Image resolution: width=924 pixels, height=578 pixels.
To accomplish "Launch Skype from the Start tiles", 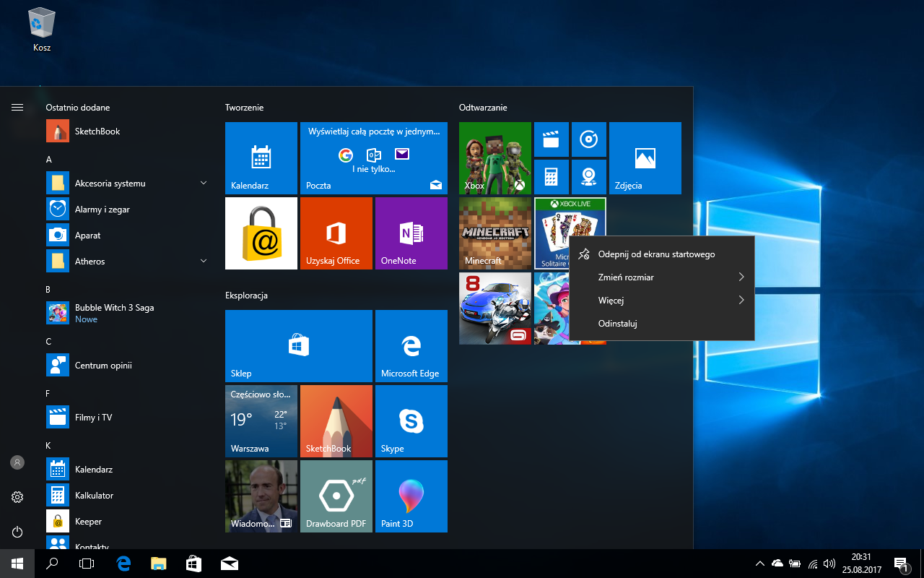I will coord(411,421).
